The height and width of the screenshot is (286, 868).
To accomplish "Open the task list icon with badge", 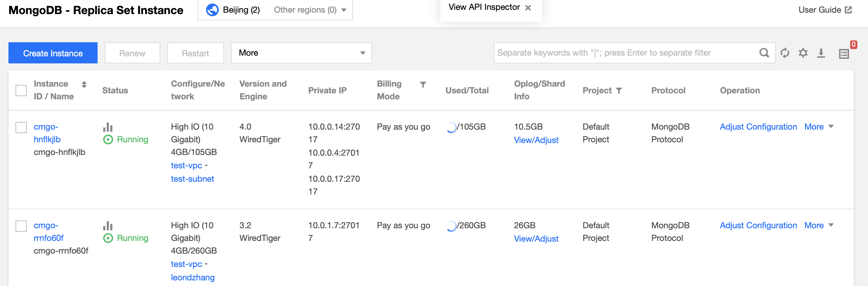I will tap(844, 54).
